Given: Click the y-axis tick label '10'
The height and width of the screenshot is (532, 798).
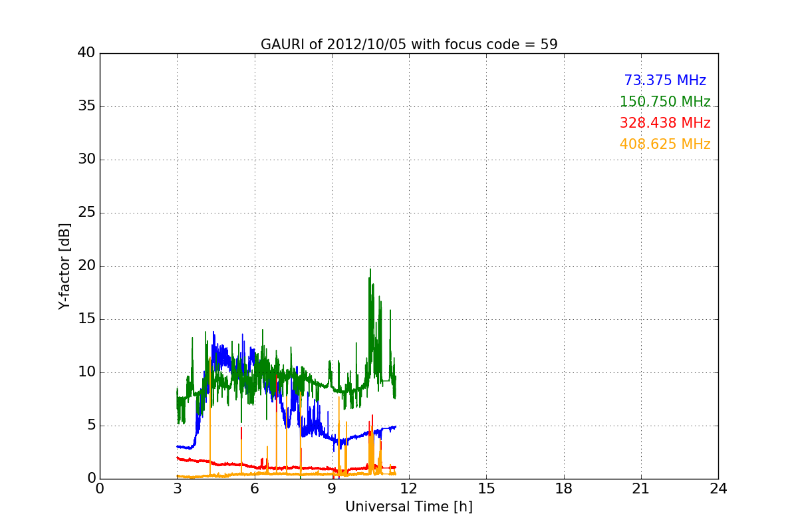Looking at the screenshot, I should pyautogui.click(x=86, y=372).
